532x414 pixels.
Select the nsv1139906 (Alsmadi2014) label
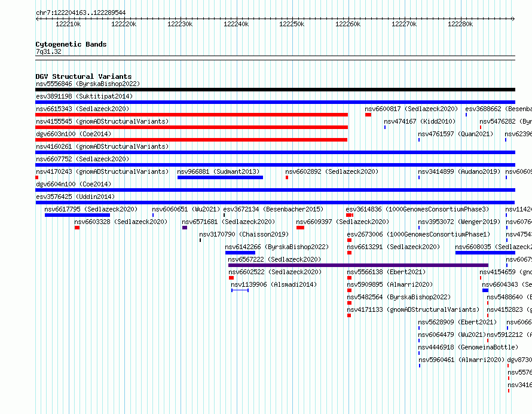pyautogui.click(x=274, y=284)
